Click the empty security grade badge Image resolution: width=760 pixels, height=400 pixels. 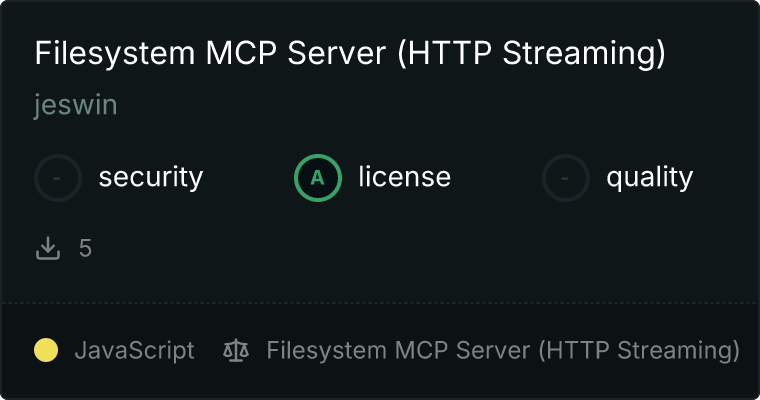(58, 178)
